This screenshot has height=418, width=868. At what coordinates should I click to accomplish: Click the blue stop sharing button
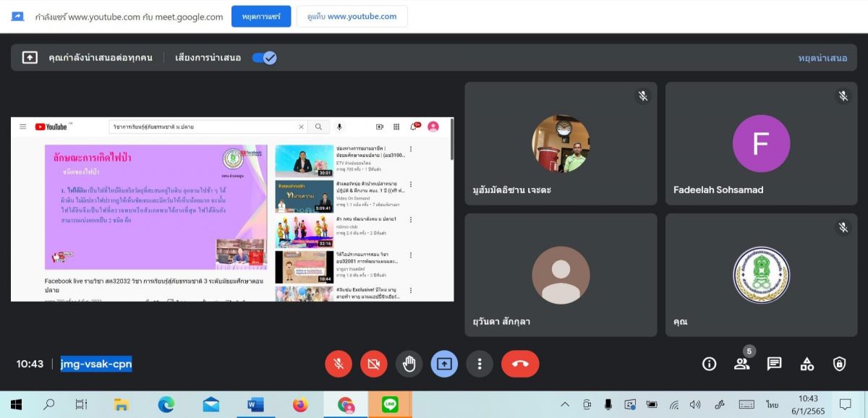(261, 17)
